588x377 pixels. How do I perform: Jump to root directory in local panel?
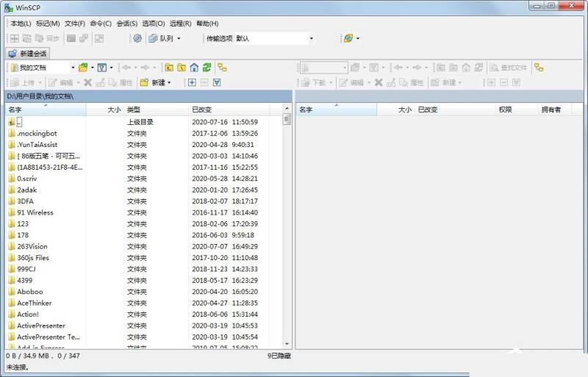click(x=182, y=68)
